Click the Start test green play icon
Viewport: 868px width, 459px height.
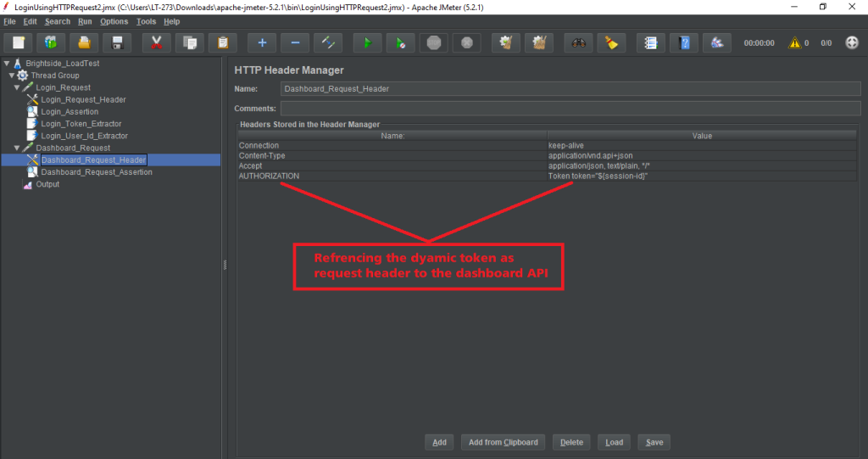pos(367,42)
